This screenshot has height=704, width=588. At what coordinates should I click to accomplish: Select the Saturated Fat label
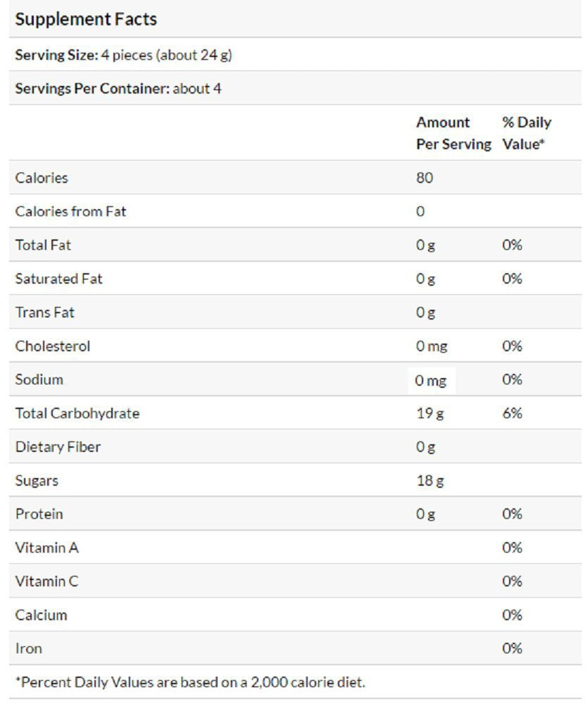click(x=58, y=279)
